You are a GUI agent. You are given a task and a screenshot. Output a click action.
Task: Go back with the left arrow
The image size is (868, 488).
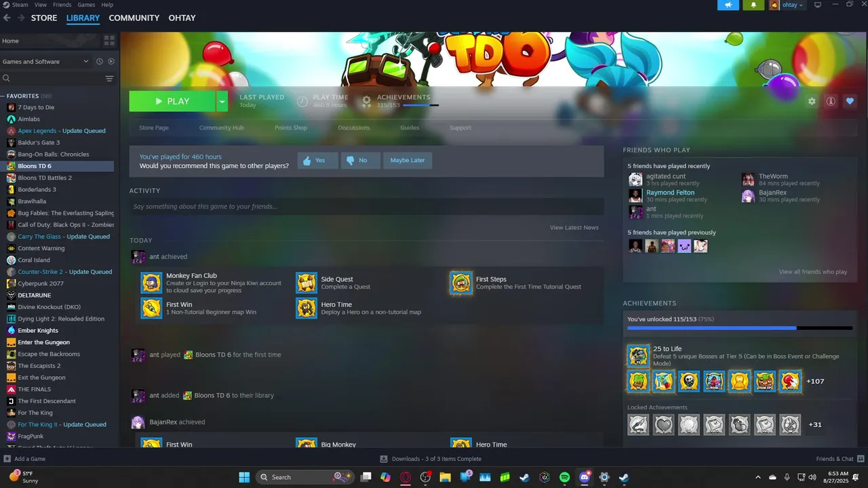[7, 18]
